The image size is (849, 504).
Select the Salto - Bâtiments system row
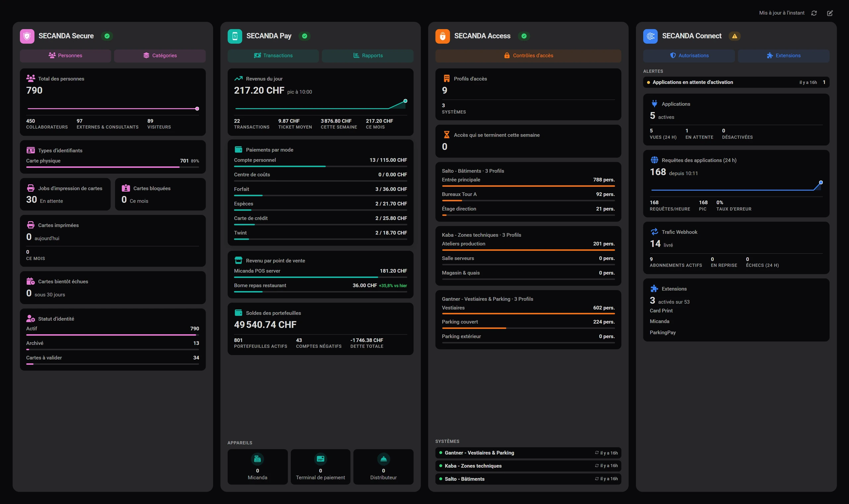pyautogui.click(x=528, y=479)
